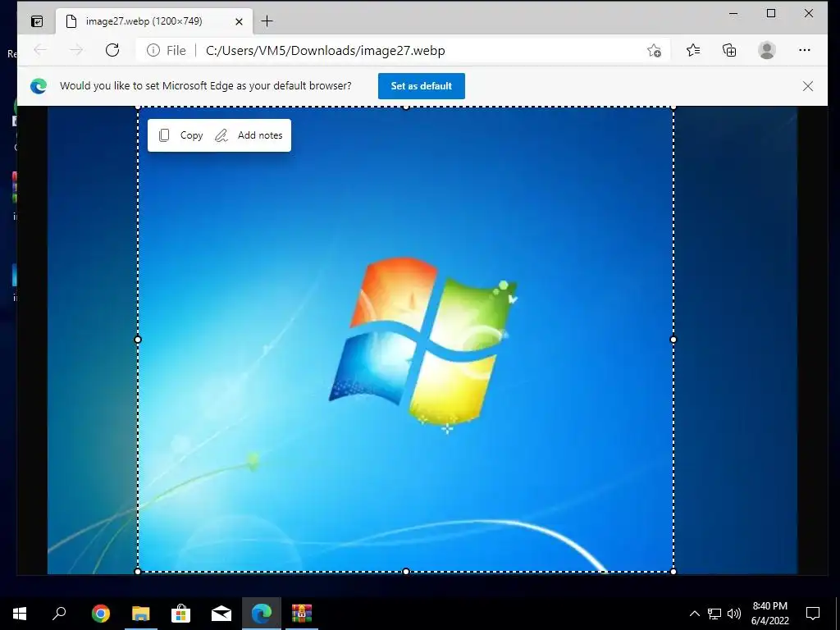This screenshot has height=630, width=840.
Task: Dismiss the default browser prompt
Action: [808, 86]
